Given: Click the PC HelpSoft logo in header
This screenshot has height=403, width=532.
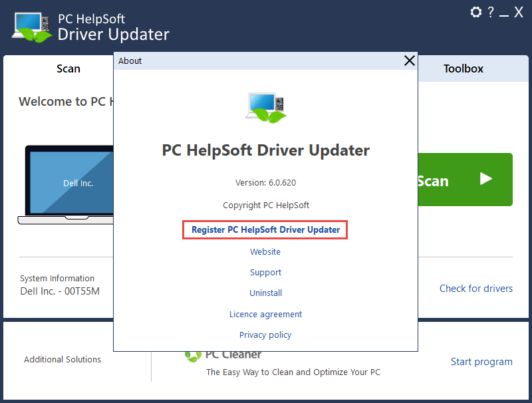Looking at the screenshot, I should (32, 27).
